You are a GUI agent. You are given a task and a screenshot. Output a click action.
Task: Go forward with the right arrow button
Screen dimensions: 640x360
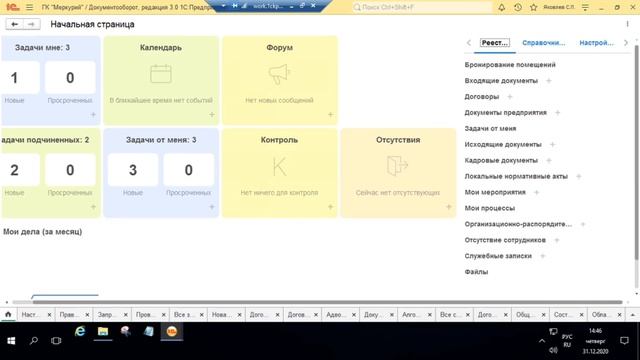(x=31, y=24)
